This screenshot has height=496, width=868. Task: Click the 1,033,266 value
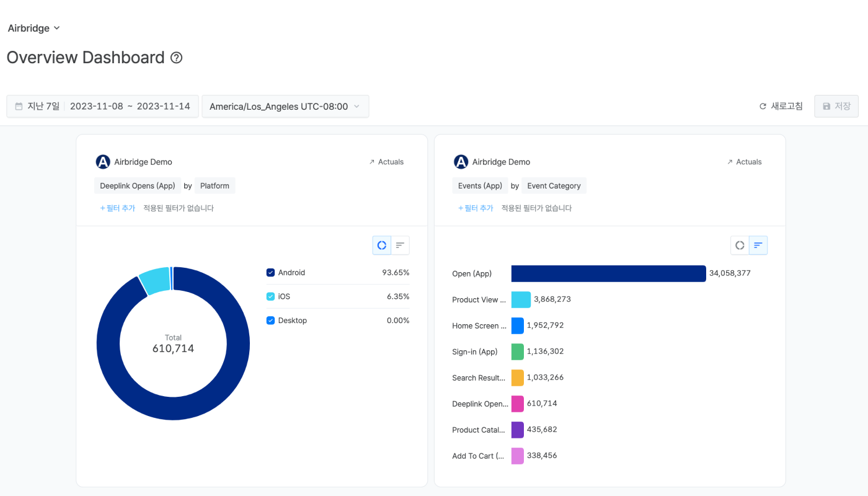pyautogui.click(x=545, y=377)
